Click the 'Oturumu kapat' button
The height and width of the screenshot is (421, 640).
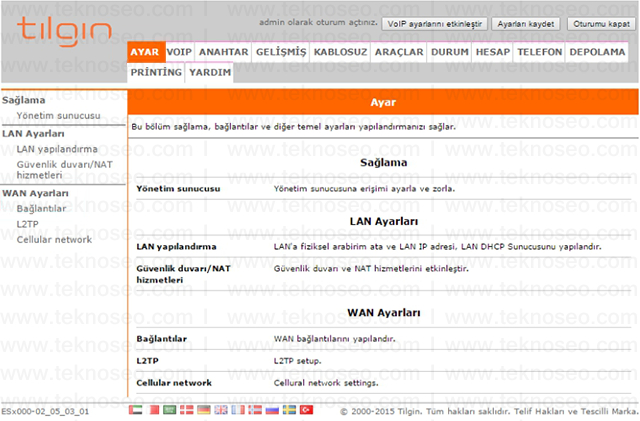tap(601, 24)
